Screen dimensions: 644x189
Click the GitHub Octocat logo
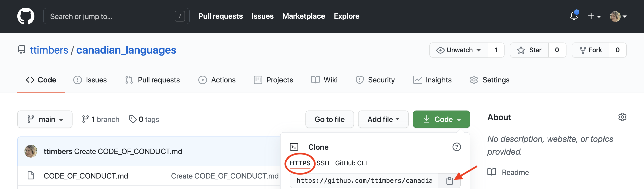[x=26, y=16]
